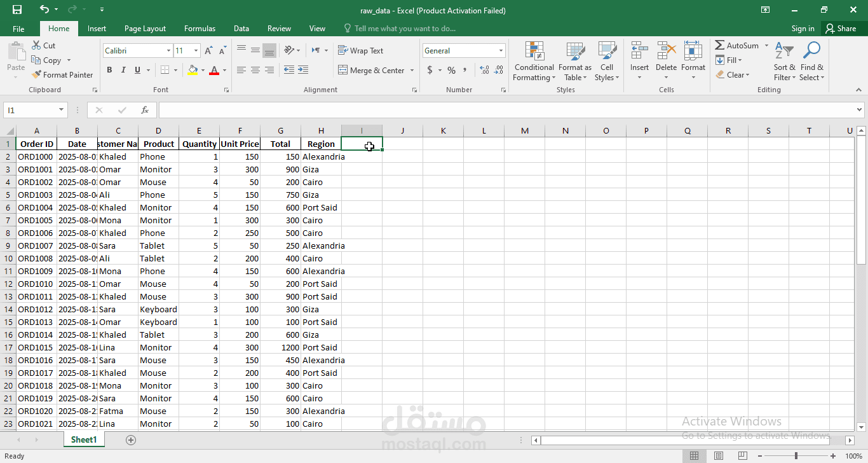The height and width of the screenshot is (463, 868).
Task: Open the Page Layout tab
Action: tap(145, 29)
